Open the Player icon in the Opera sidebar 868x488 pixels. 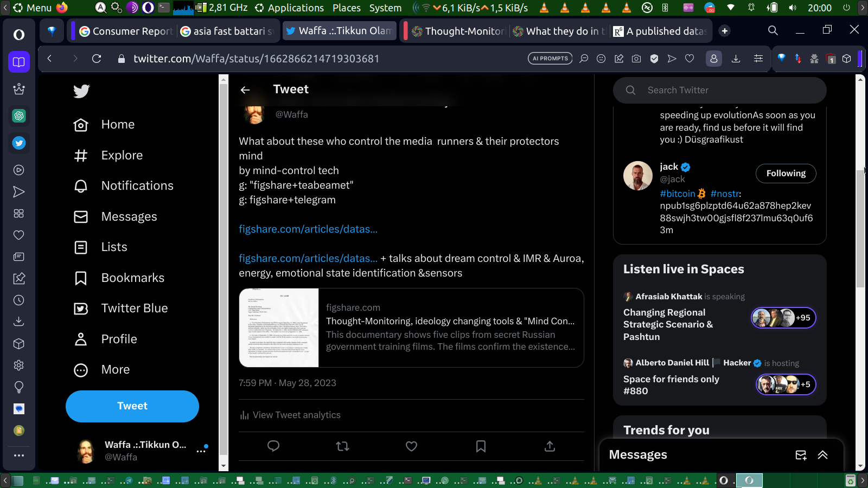(19, 170)
